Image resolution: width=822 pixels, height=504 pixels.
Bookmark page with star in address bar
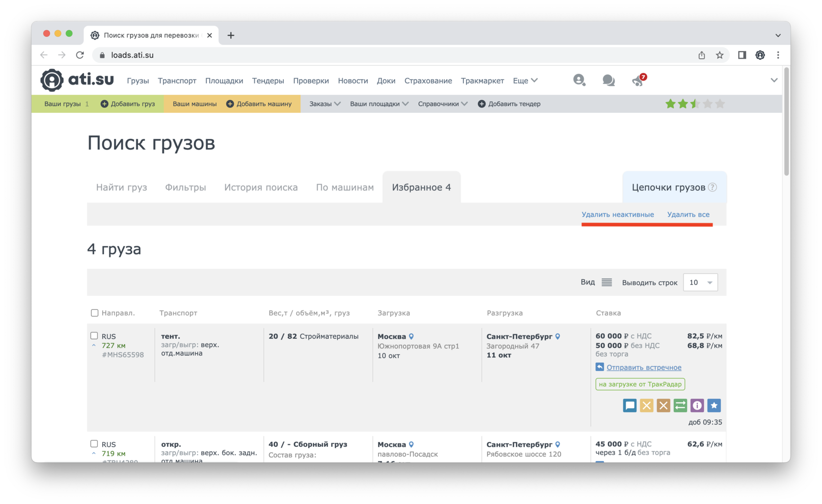tap(719, 55)
